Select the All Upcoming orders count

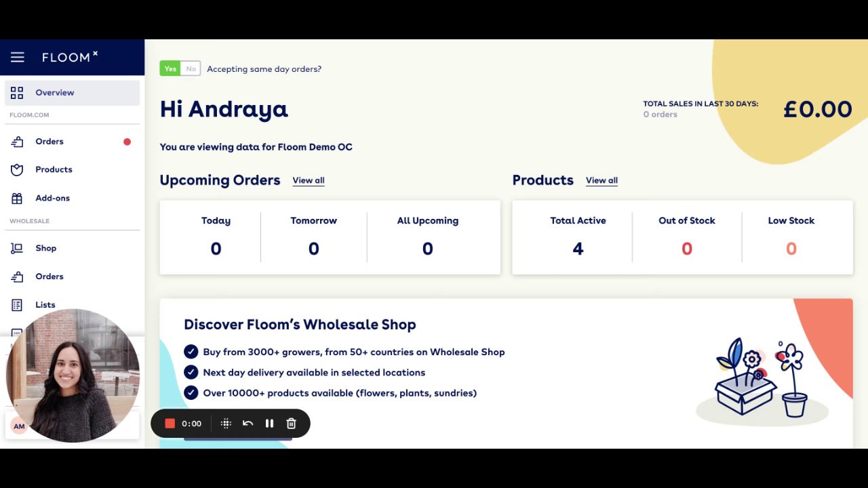pos(428,249)
